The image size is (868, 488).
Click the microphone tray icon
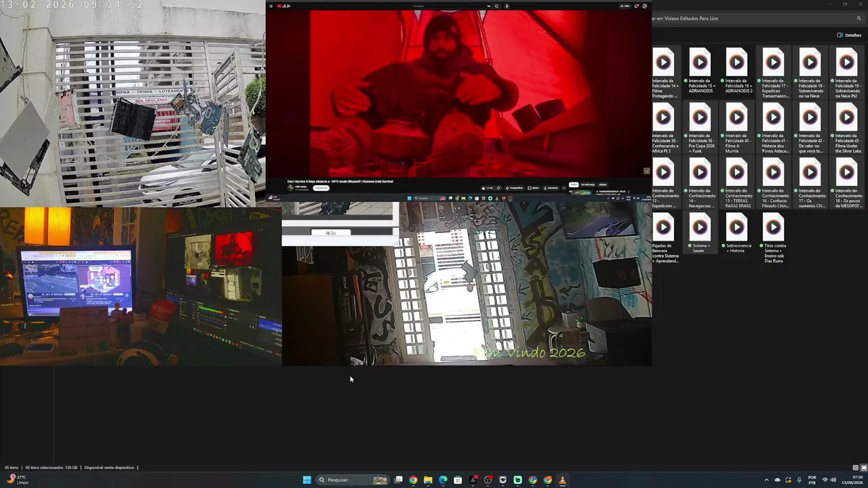pyautogui.click(x=800, y=480)
